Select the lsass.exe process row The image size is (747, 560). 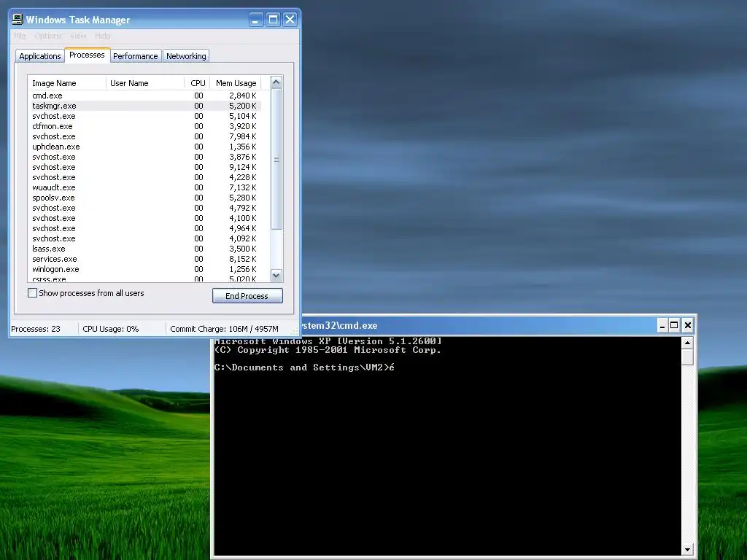pos(145,249)
